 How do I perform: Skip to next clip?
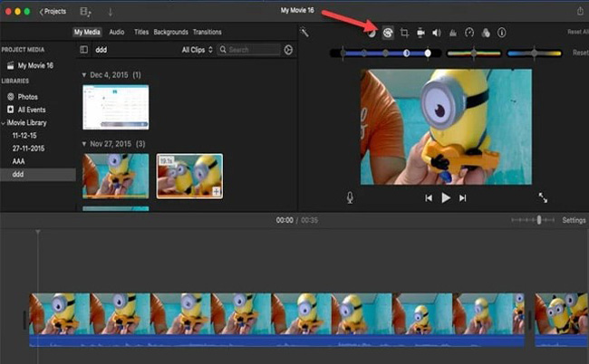[463, 198]
